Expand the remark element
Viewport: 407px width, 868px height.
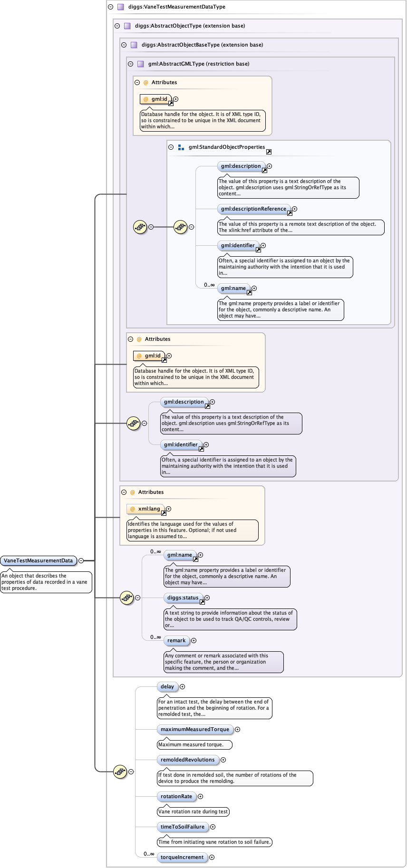(194, 641)
